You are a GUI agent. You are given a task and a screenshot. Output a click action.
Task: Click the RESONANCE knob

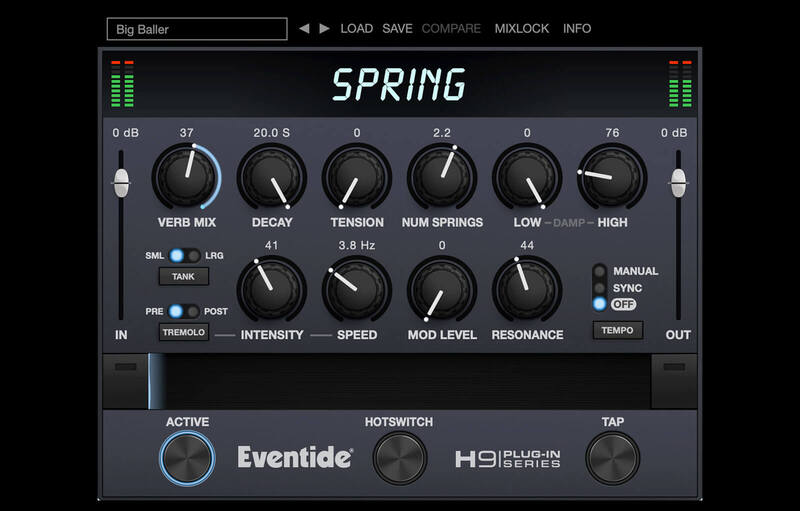click(x=527, y=289)
